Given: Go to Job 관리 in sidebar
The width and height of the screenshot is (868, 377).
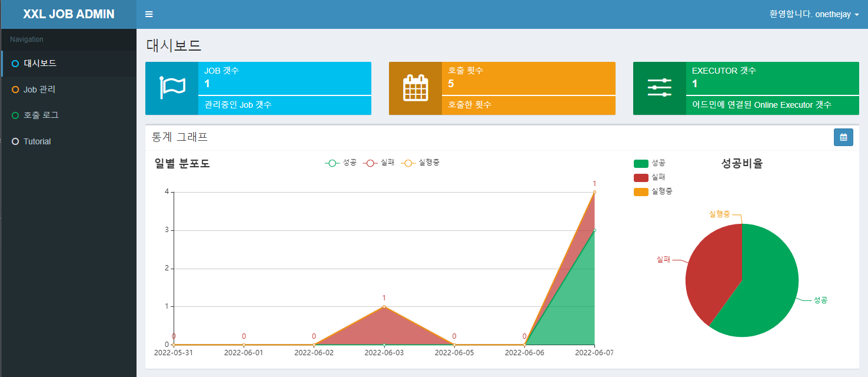Looking at the screenshot, I should click(x=68, y=90).
